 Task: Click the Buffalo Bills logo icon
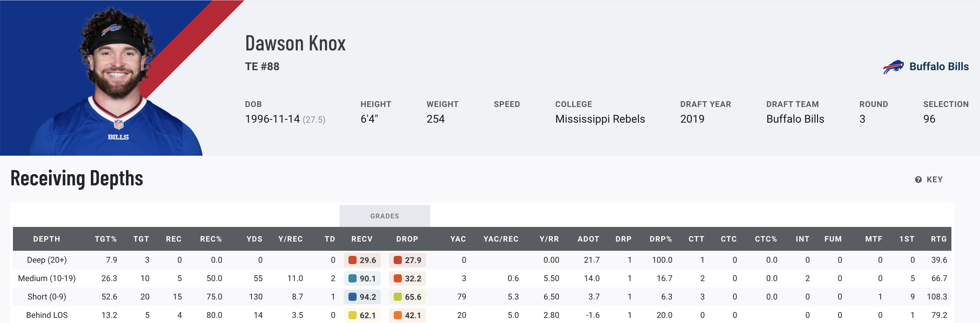[x=893, y=67]
